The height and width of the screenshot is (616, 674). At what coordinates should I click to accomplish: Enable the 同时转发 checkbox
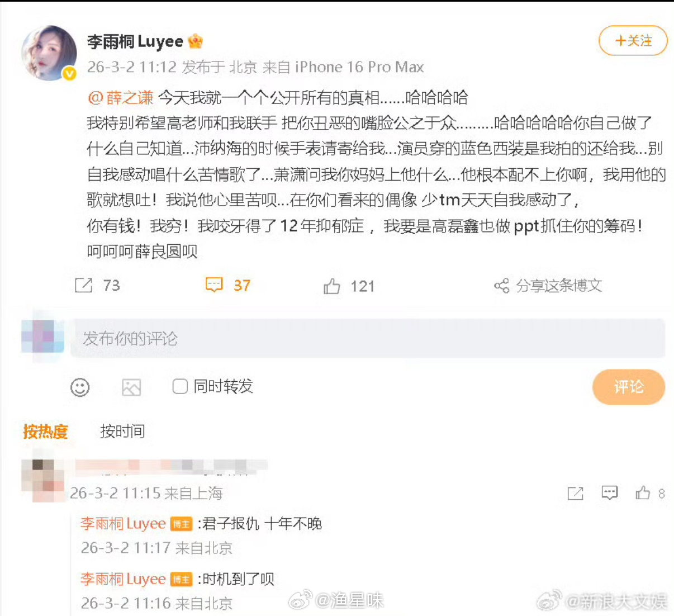(x=180, y=386)
